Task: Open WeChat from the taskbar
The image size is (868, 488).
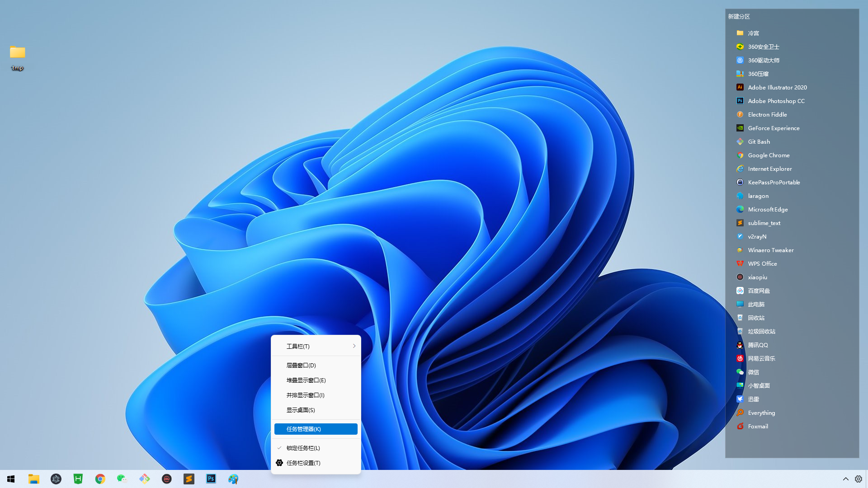Action: (122, 479)
